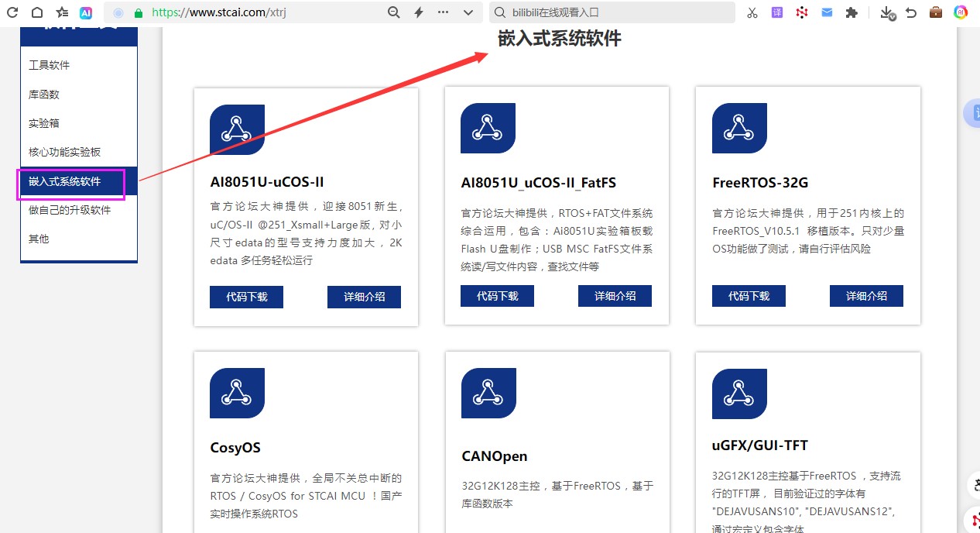This screenshot has height=533, width=980.
Task: Click the uGFX/GUI-TFT card title
Action: (760, 445)
